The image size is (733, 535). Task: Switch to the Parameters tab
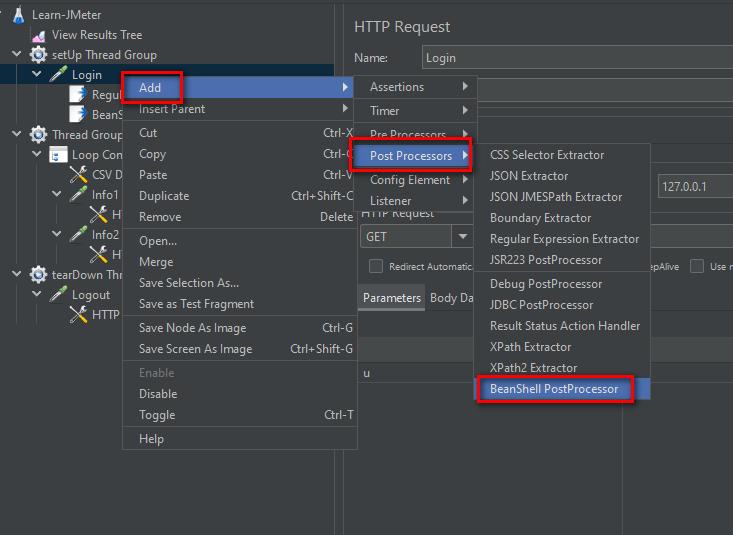pyautogui.click(x=392, y=298)
